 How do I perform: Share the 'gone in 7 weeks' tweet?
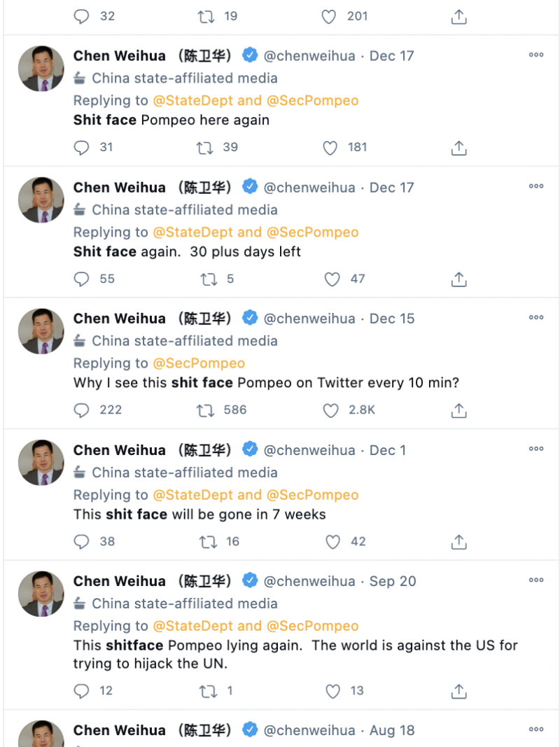click(x=458, y=542)
